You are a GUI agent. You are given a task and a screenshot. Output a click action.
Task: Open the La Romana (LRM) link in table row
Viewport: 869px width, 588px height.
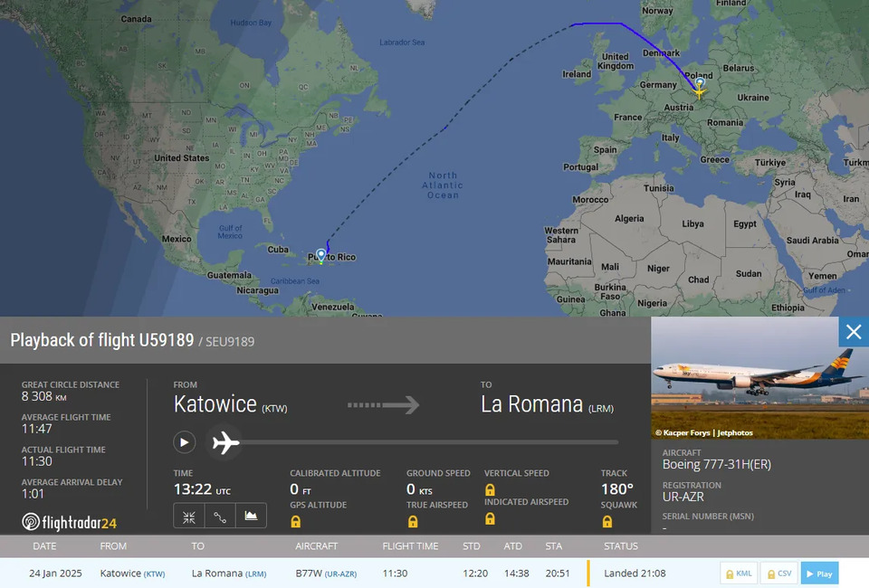pos(229,574)
